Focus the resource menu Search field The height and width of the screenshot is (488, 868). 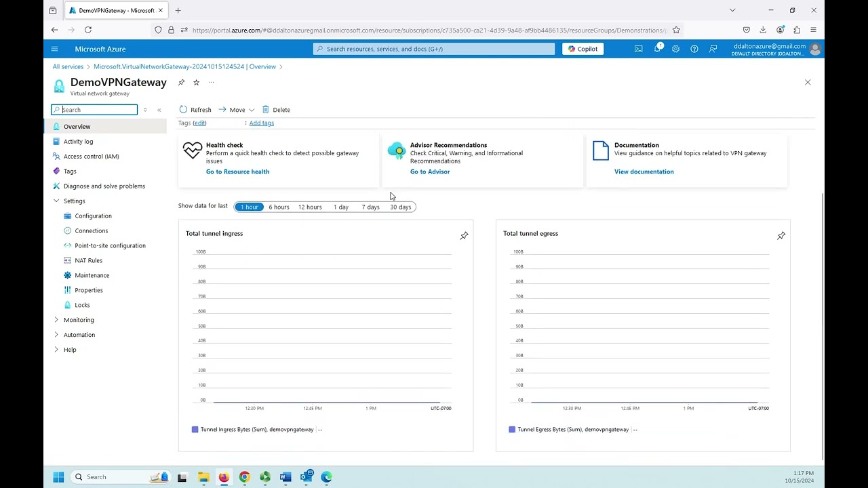(94, 110)
